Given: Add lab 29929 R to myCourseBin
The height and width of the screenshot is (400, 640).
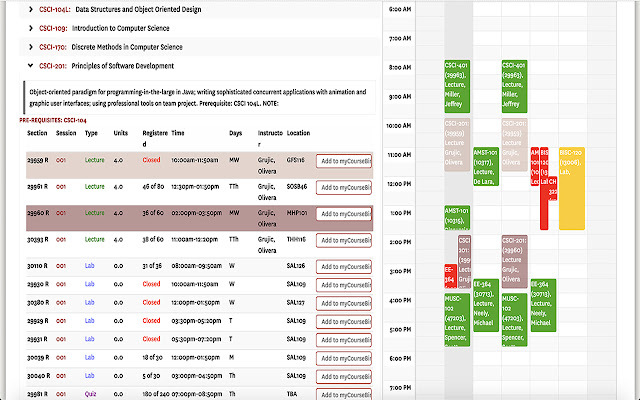Looking at the screenshot, I should pyautogui.click(x=344, y=322).
